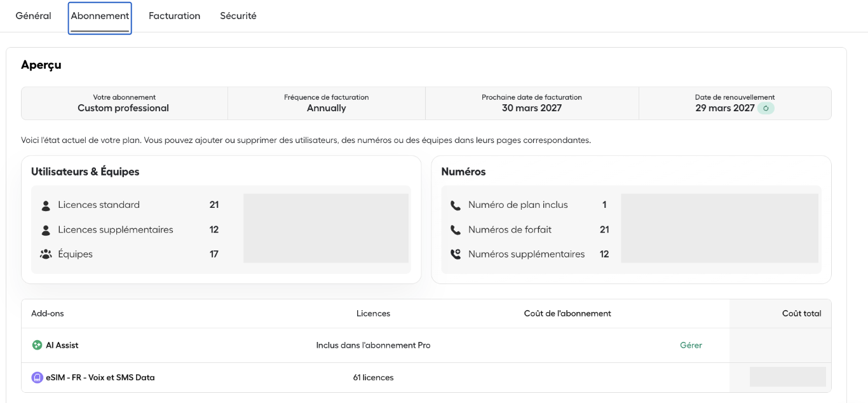The width and height of the screenshot is (868, 403).
Task: Click the Custom professional subscription cell
Action: [125, 103]
